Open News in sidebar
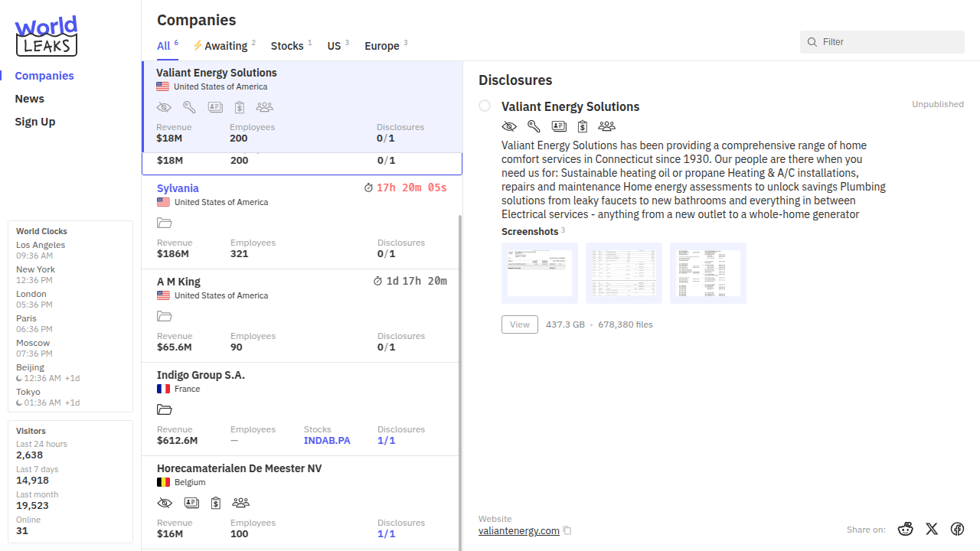The width and height of the screenshot is (980, 551). coord(30,99)
